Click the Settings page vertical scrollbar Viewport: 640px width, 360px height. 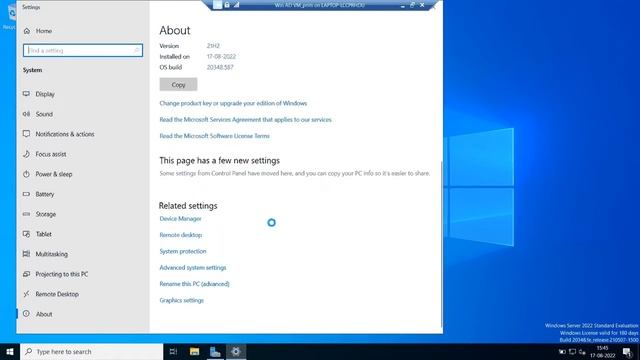(441, 243)
